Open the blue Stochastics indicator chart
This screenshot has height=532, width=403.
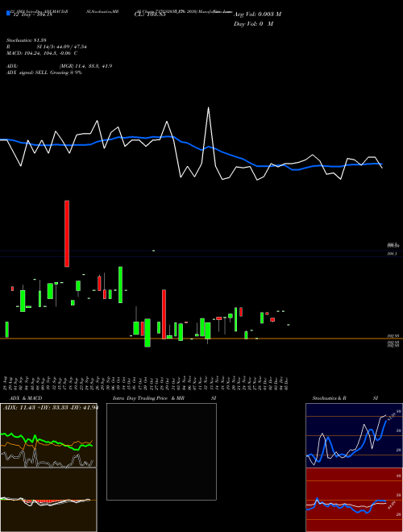click(x=354, y=435)
